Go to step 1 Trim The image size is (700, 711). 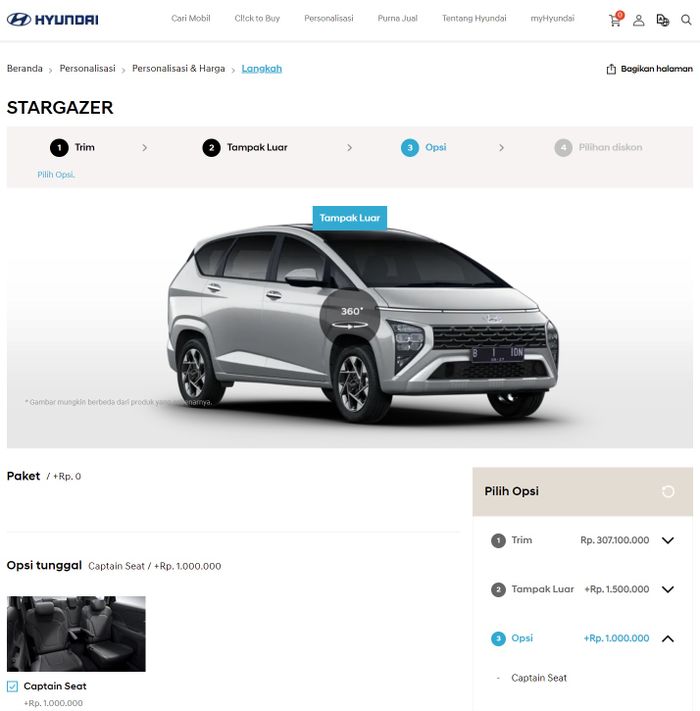[73, 147]
